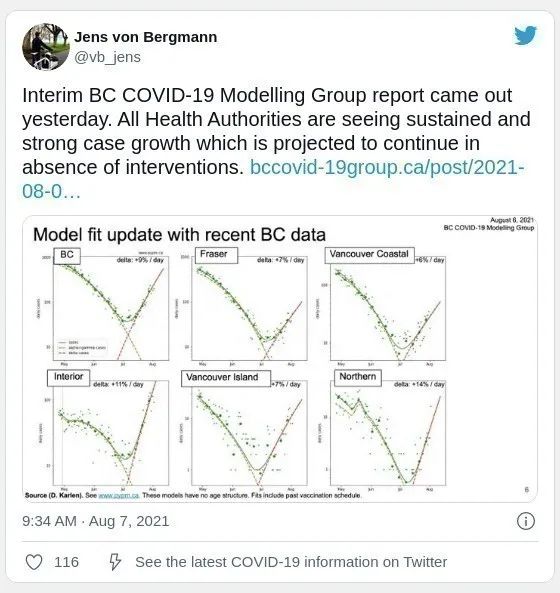Click the Vancouver Island panel chart

point(250,433)
